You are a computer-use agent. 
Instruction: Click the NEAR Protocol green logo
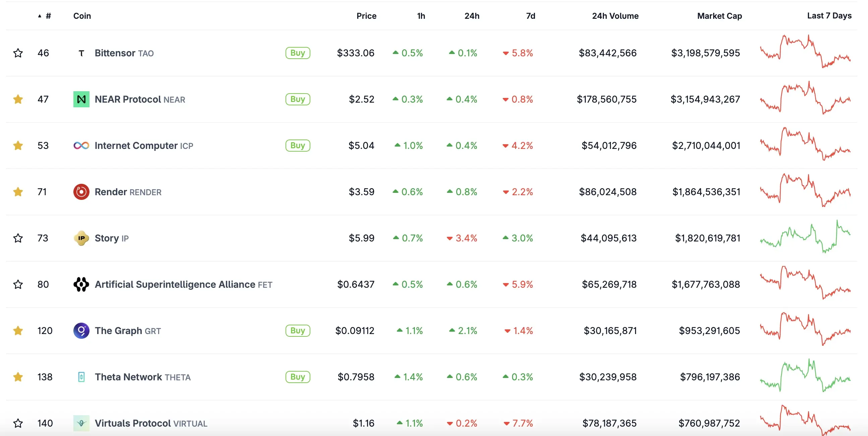pos(81,99)
